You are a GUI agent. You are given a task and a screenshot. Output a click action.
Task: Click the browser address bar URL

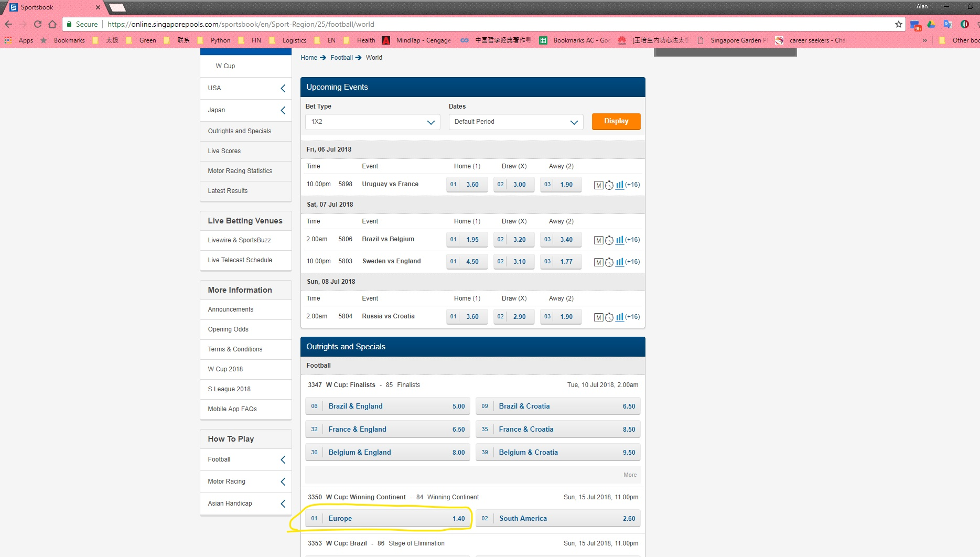(241, 24)
